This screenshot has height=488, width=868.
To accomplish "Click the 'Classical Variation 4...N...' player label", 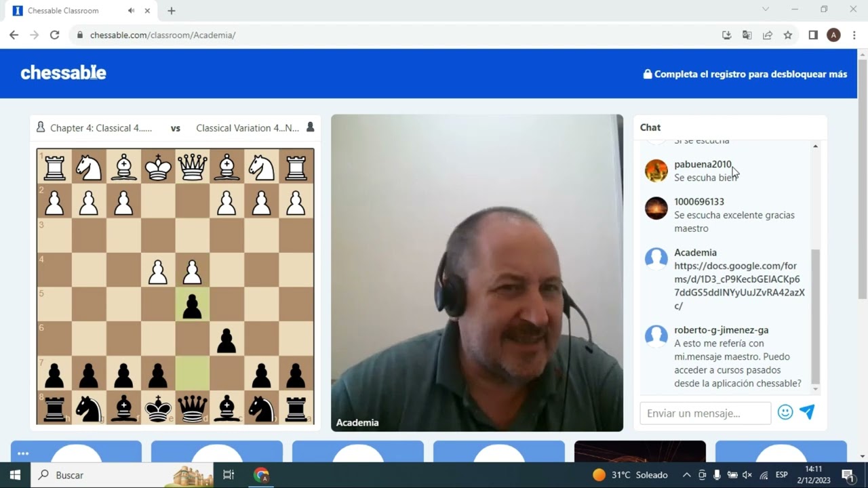I will [x=248, y=127].
